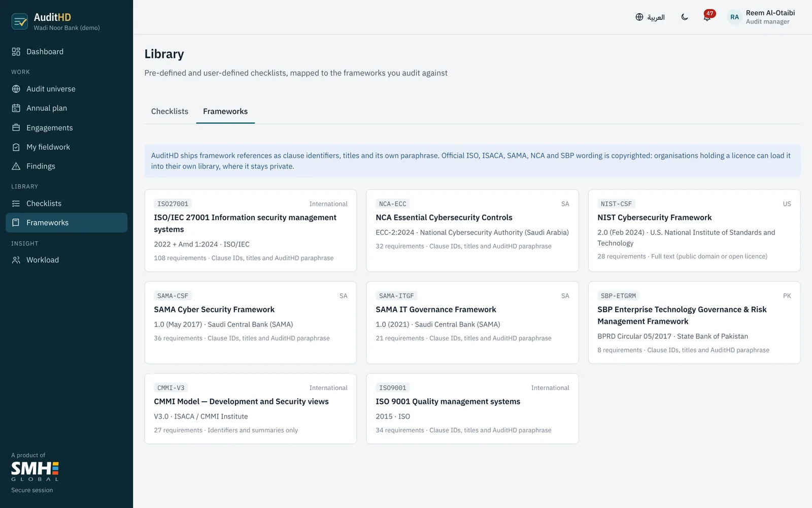Viewport: 812px width, 508px height.
Task: Open ISO/IEC 27001 Information security framework
Action: coord(245,224)
